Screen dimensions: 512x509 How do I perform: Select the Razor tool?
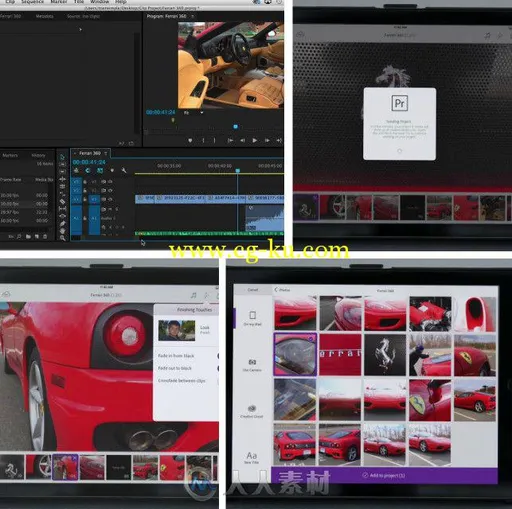pyautogui.click(x=62, y=201)
